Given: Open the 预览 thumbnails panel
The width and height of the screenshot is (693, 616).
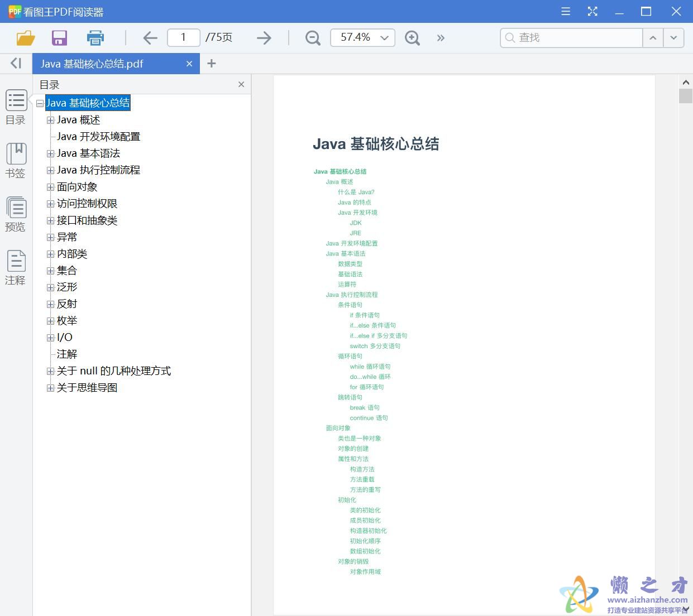Looking at the screenshot, I should [16, 214].
